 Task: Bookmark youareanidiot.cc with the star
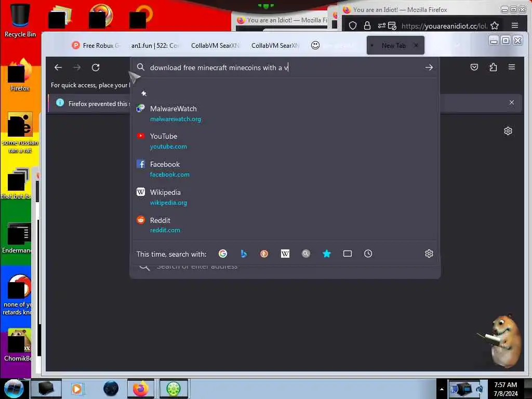coord(495,26)
